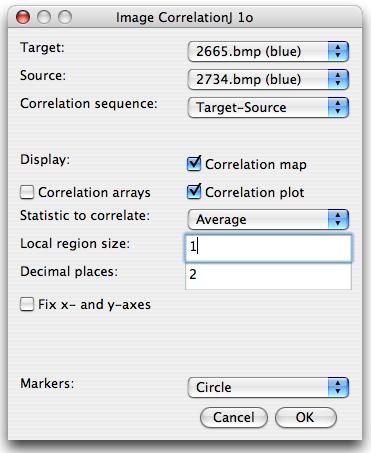Click the Cancel button
Image resolution: width=371 pixels, height=453 pixels.
(234, 417)
